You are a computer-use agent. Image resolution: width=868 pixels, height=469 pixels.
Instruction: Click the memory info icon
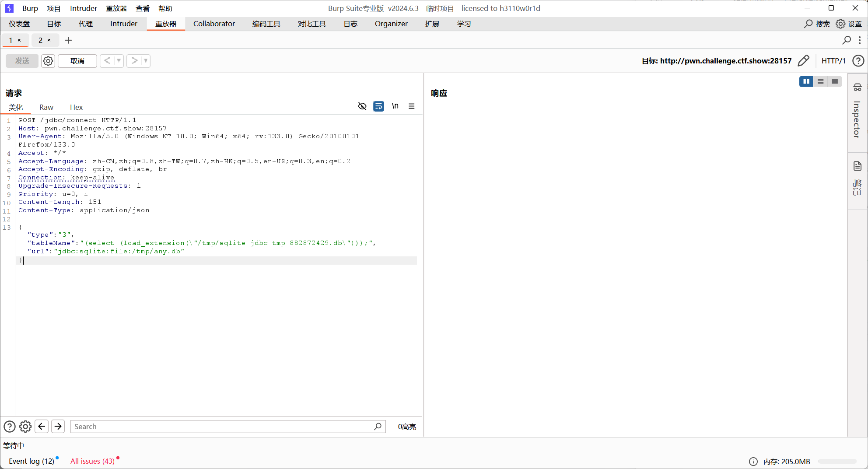(x=753, y=462)
